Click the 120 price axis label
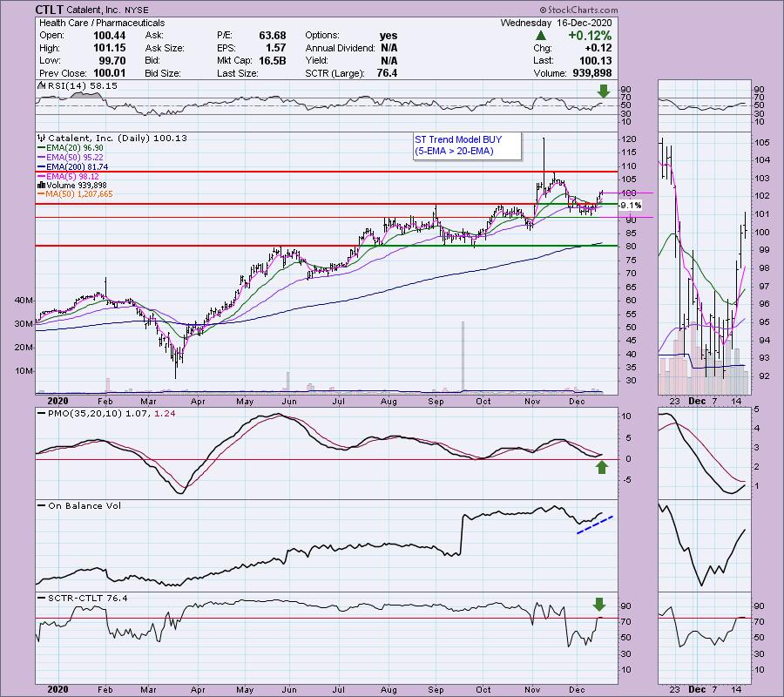The width and height of the screenshot is (784, 697). [x=628, y=139]
